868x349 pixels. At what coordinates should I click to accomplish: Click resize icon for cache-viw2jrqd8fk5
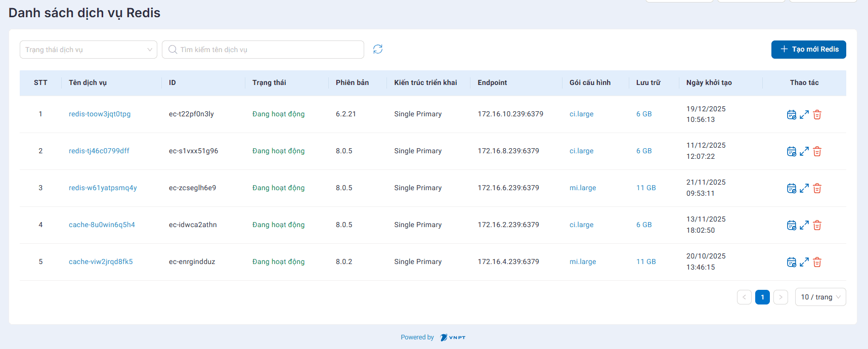tap(804, 262)
